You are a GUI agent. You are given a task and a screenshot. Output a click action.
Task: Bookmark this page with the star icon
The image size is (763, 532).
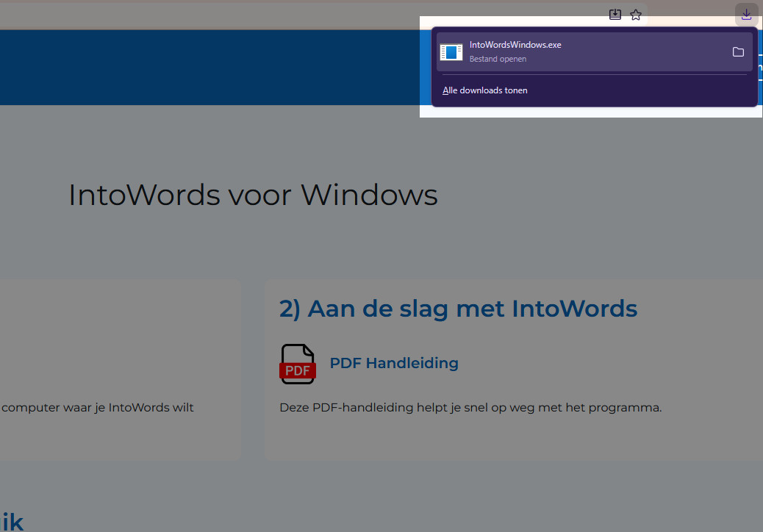(636, 15)
